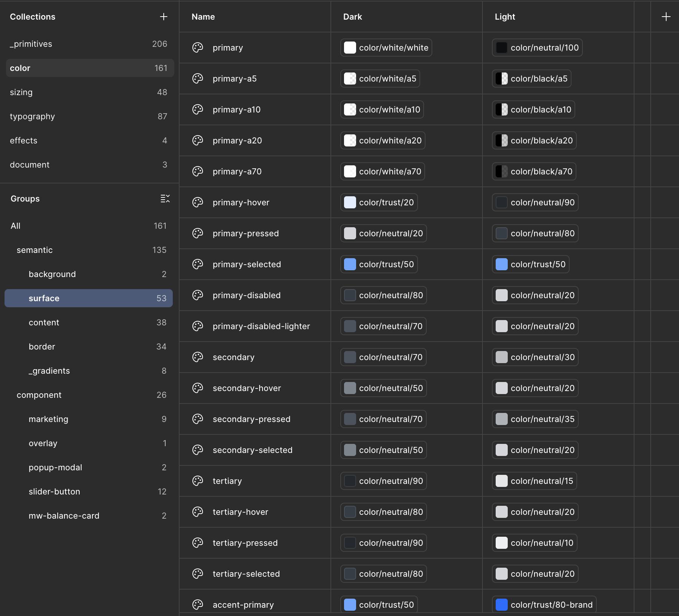
Task: Show All variables group
Action: click(x=89, y=226)
